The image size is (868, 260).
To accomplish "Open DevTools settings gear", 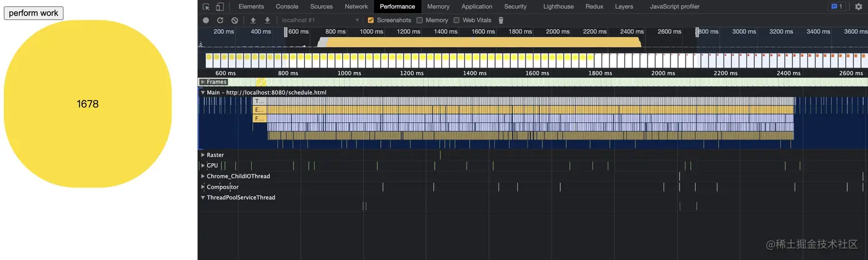I will (x=858, y=7).
